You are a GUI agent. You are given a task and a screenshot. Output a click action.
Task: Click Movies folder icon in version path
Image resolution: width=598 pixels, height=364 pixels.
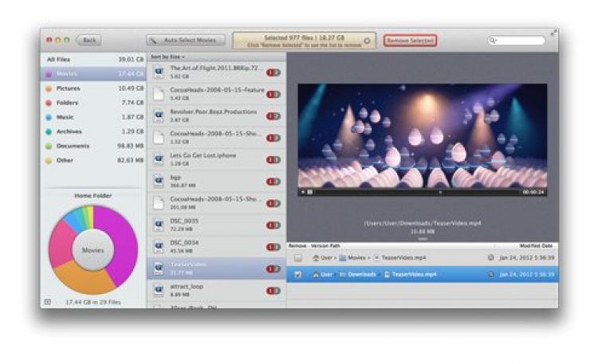tap(343, 258)
